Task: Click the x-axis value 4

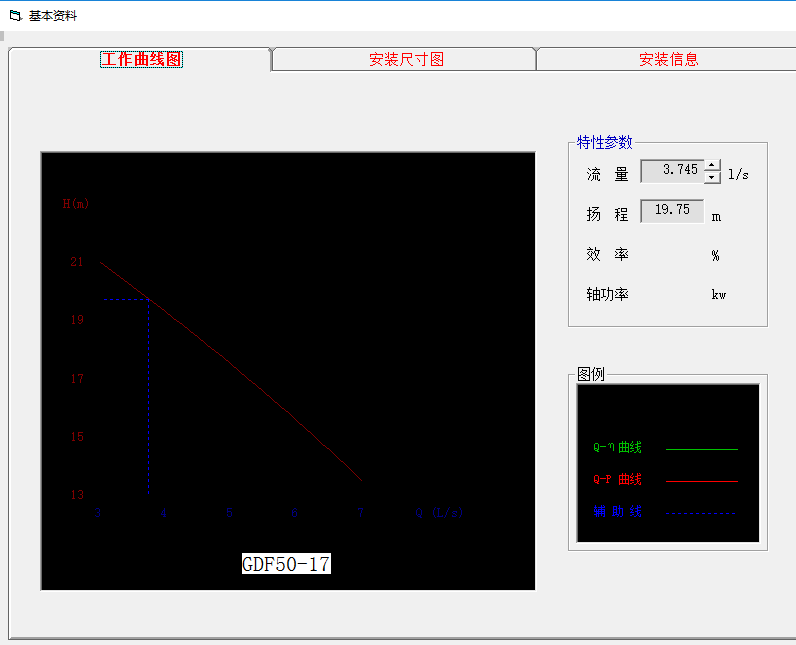Action: [x=163, y=513]
